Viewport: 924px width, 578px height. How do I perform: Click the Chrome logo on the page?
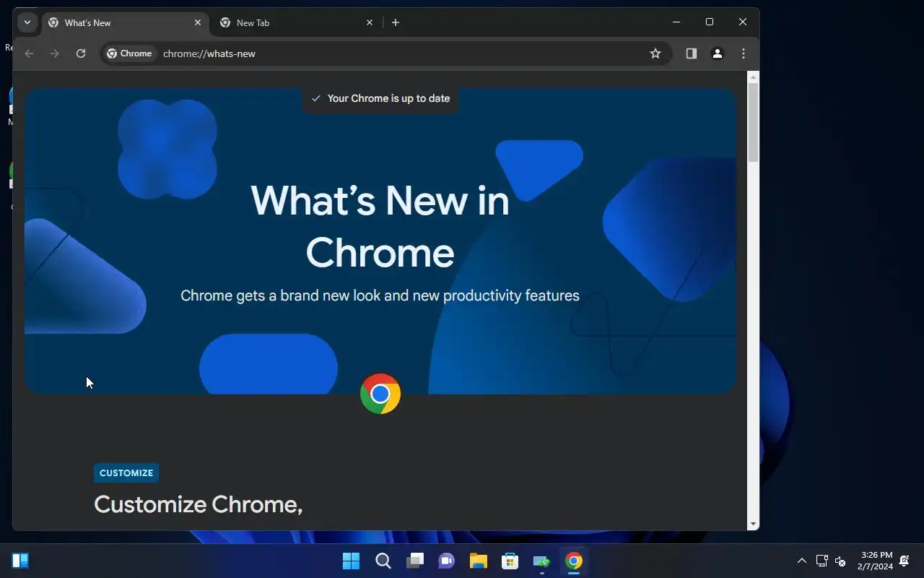[x=380, y=394]
